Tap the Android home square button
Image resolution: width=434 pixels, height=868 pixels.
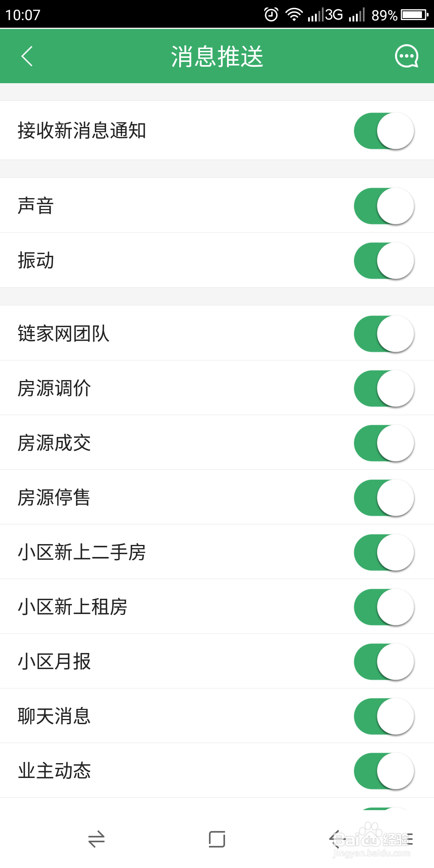[x=217, y=839]
